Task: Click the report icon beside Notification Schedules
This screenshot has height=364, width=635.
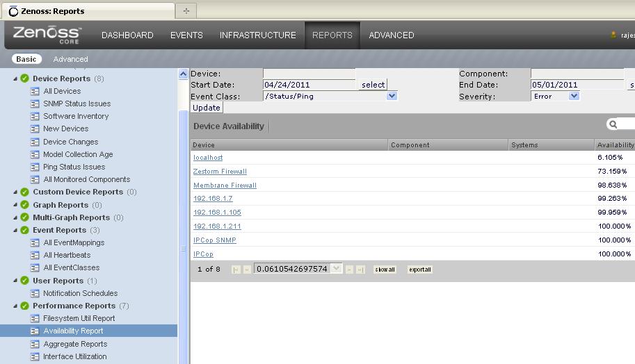Action: tap(35, 293)
